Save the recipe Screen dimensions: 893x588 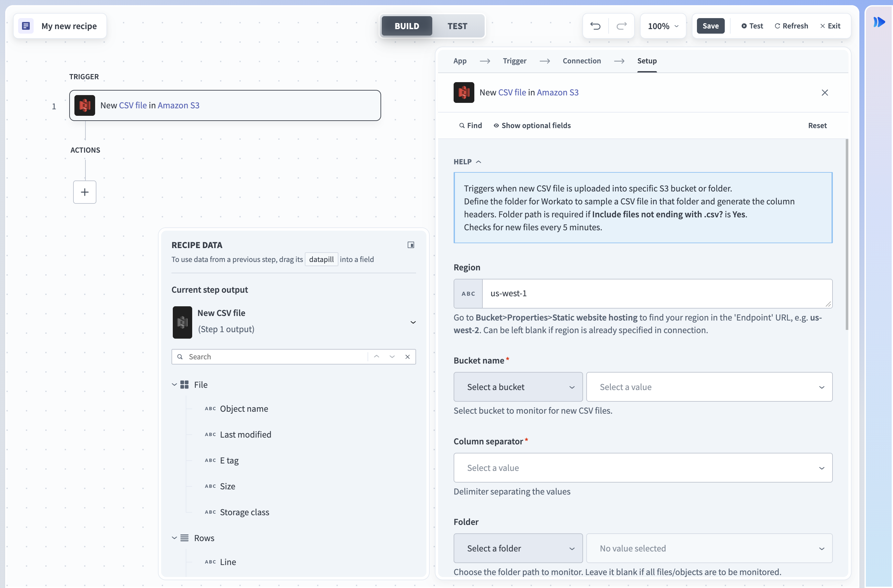pos(710,26)
